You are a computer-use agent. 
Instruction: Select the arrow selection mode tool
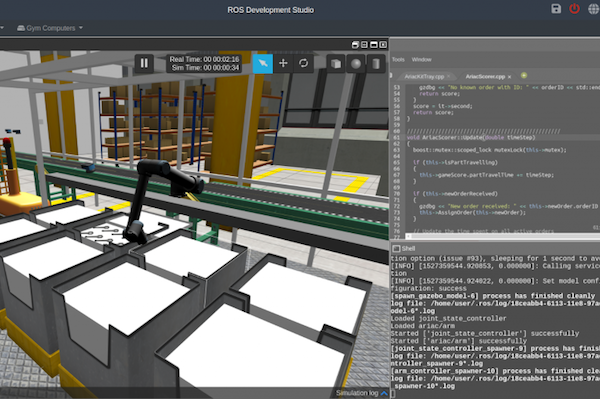point(263,64)
